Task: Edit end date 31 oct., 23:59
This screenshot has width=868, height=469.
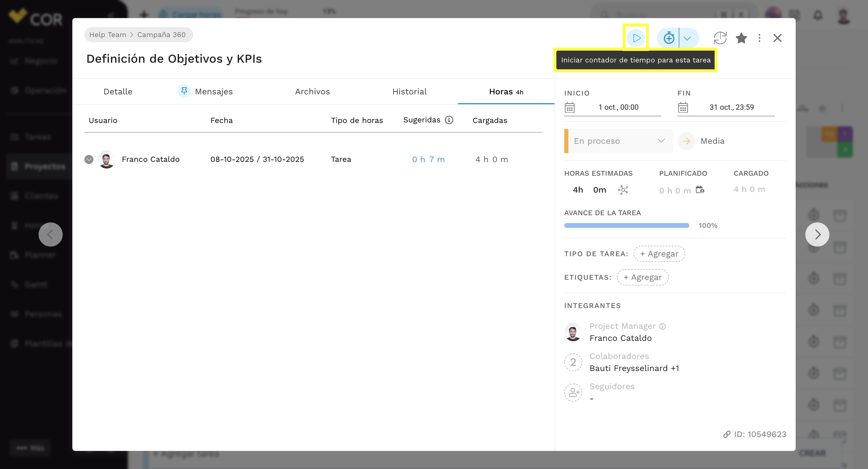Action: pyautogui.click(x=731, y=107)
